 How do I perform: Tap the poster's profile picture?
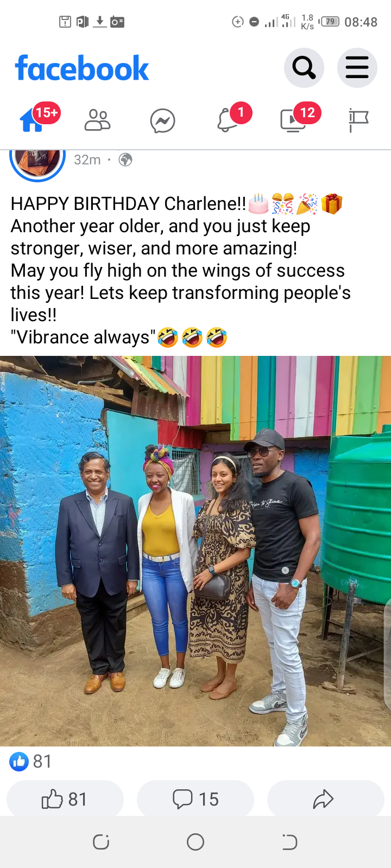(x=37, y=162)
